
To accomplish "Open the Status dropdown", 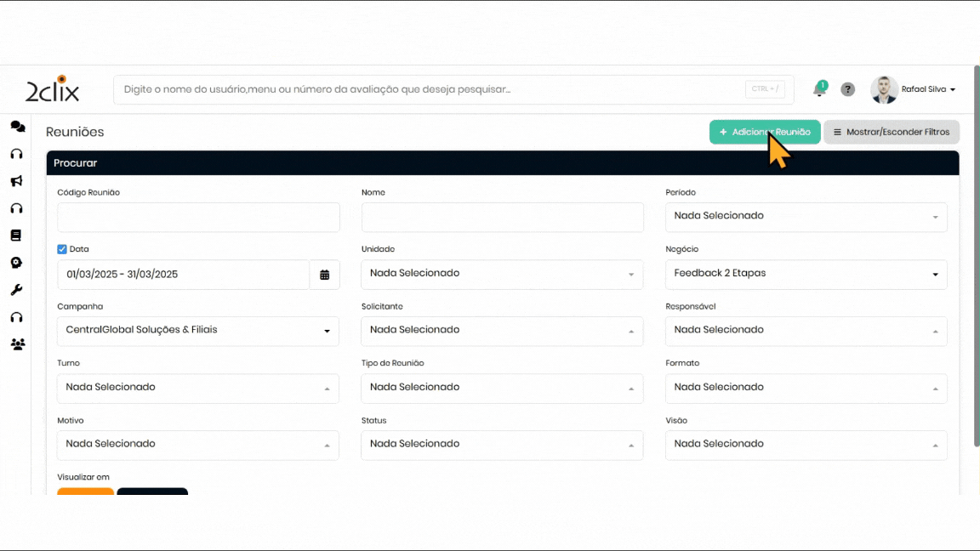I will point(502,445).
